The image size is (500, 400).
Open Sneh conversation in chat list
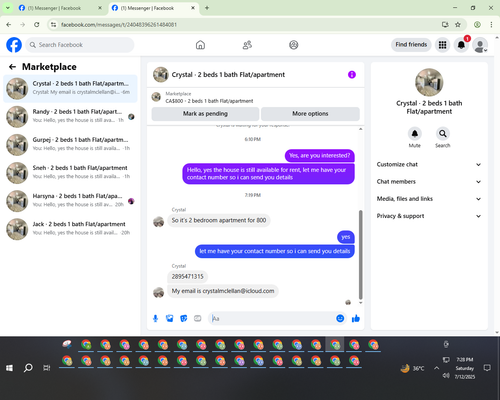70,173
